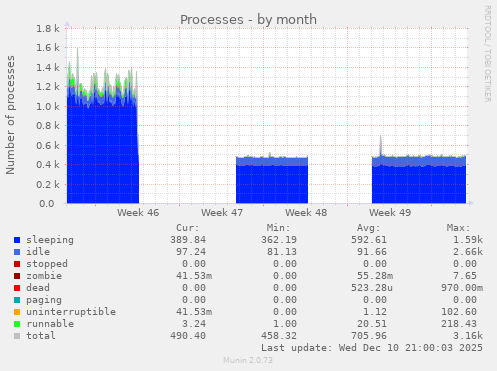The width and height of the screenshot is (497, 371).
Task: Click the 'Week 47' axis label
Action: [x=222, y=213]
